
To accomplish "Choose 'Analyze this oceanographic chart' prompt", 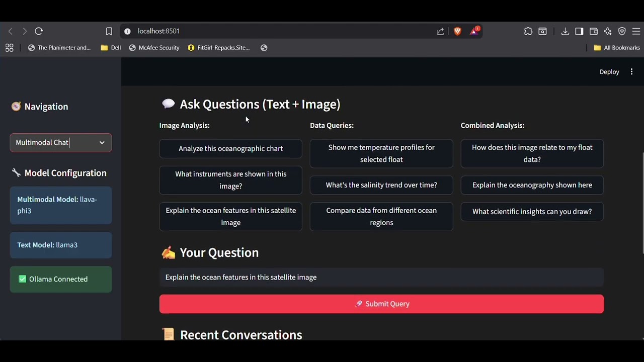I will click(x=230, y=149).
